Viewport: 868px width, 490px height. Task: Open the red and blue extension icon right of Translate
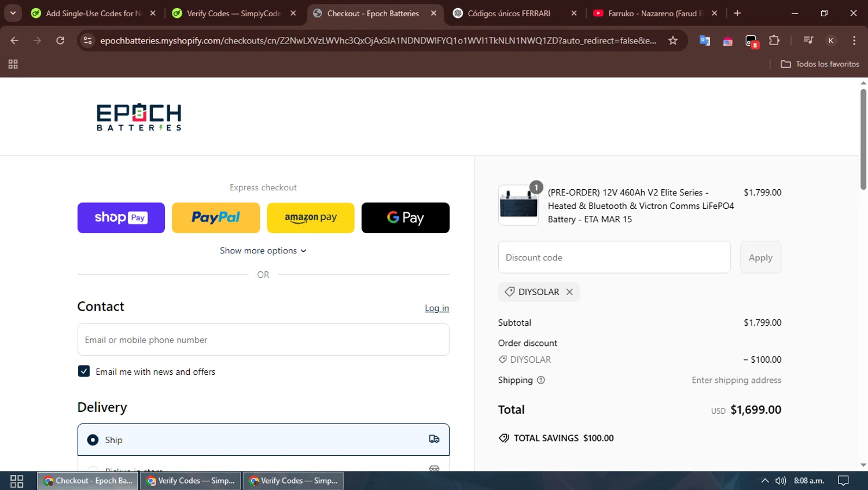(x=728, y=40)
